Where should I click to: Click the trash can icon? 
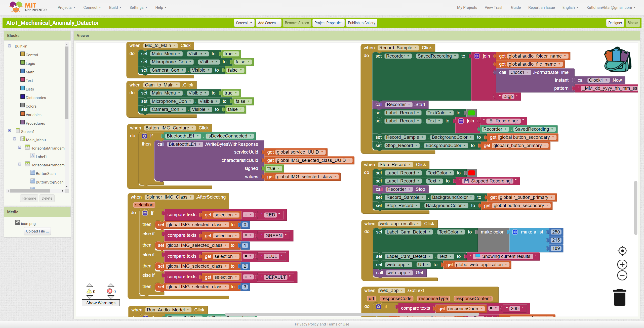tap(619, 298)
